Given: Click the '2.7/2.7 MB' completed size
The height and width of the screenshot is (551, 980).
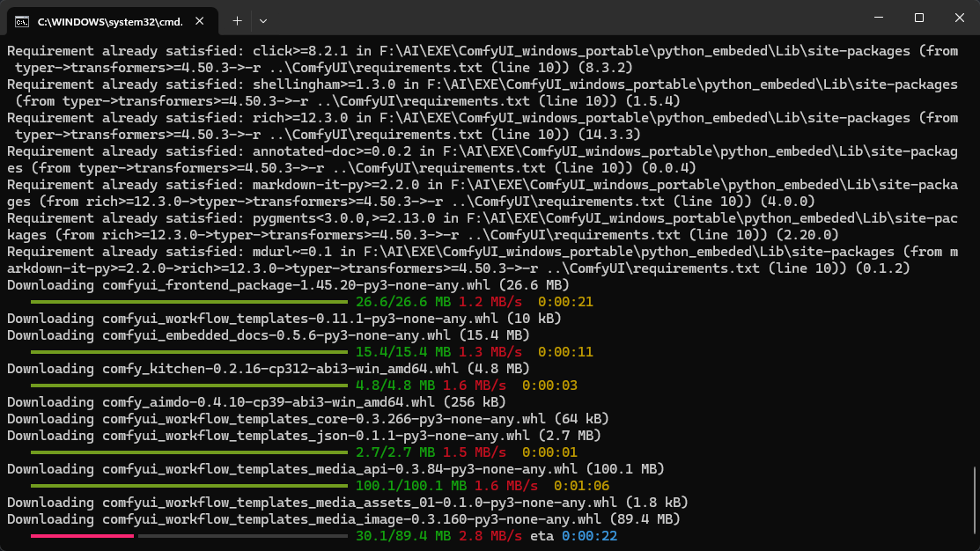Looking at the screenshot, I should tap(395, 452).
